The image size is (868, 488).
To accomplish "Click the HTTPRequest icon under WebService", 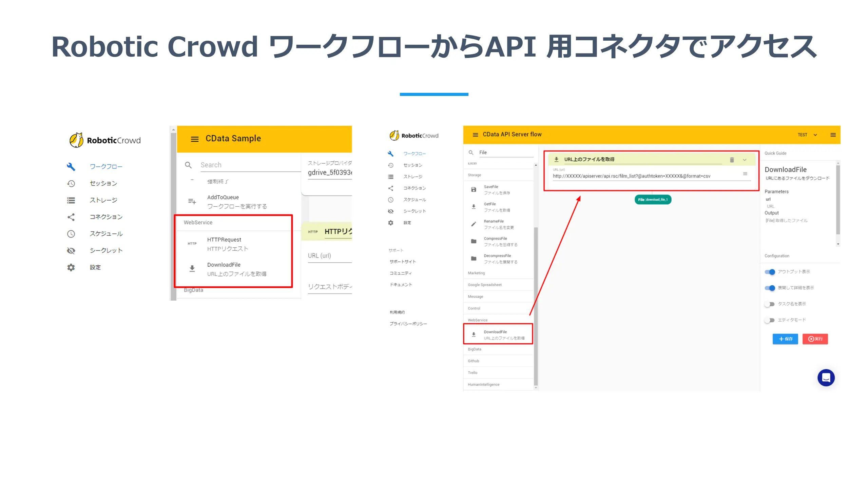I will click(x=192, y=243).
